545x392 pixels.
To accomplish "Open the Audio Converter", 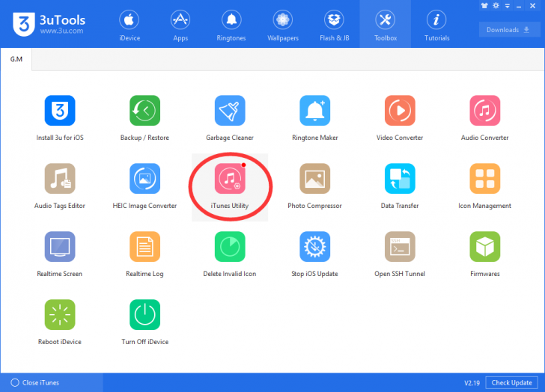I will pos(485,111).
